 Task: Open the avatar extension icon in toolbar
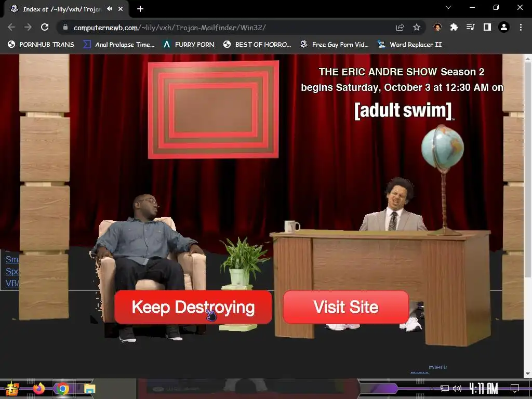tap(437, 27)
